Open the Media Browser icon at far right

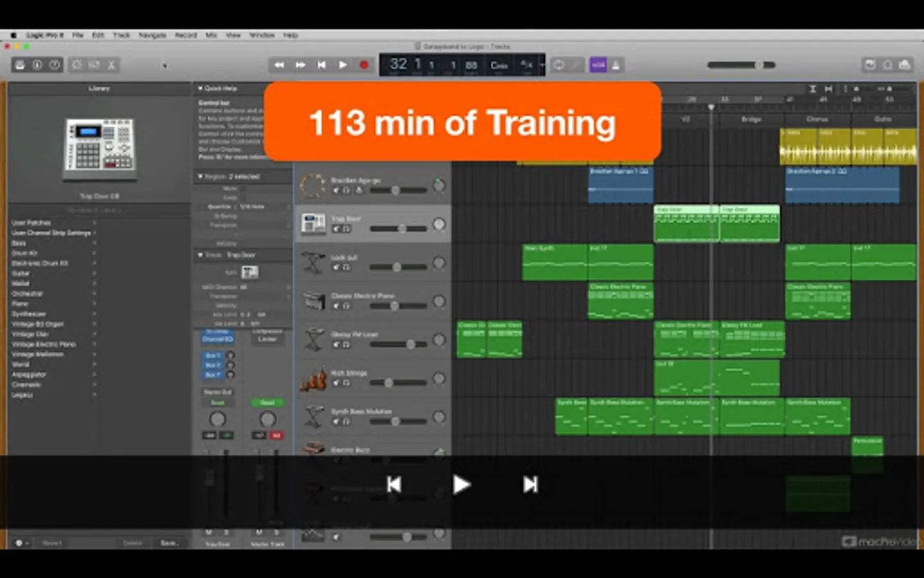coord(905,65)
